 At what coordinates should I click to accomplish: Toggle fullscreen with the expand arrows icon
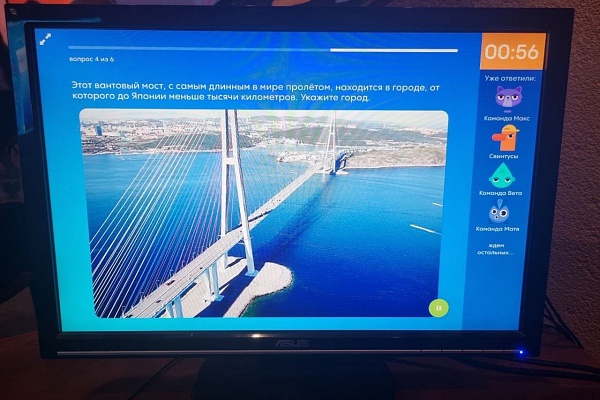(46, 39)
